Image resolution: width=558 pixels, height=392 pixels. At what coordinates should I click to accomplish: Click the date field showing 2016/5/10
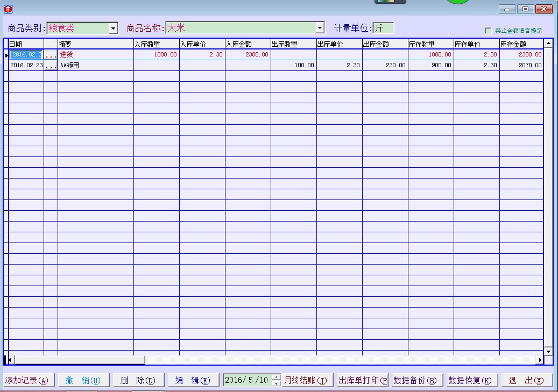tap(248, 380)
